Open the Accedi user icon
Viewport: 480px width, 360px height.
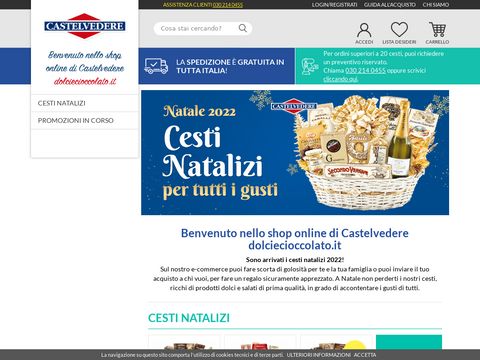(x=364, y=30)
